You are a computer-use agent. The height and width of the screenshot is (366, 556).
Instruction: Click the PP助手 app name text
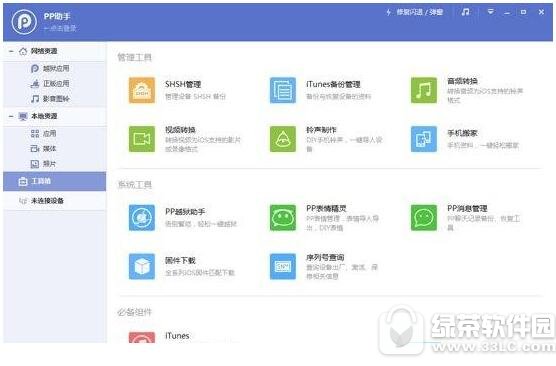(57, 16)
